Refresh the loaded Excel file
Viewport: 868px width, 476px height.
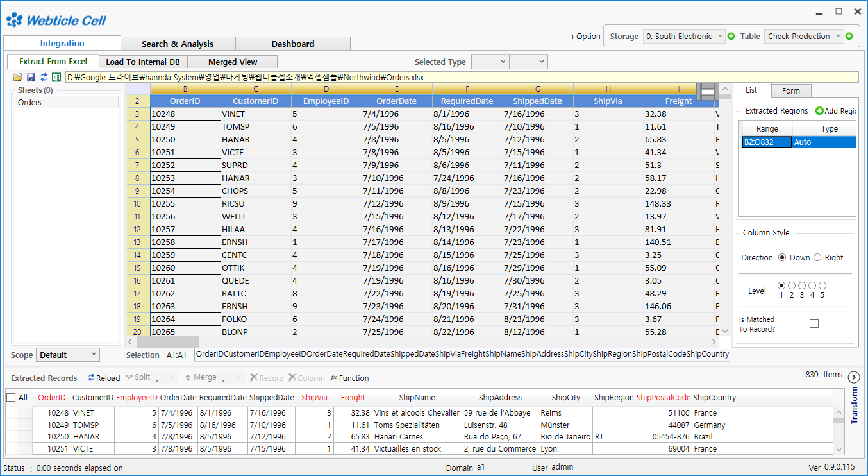(43, 76)
